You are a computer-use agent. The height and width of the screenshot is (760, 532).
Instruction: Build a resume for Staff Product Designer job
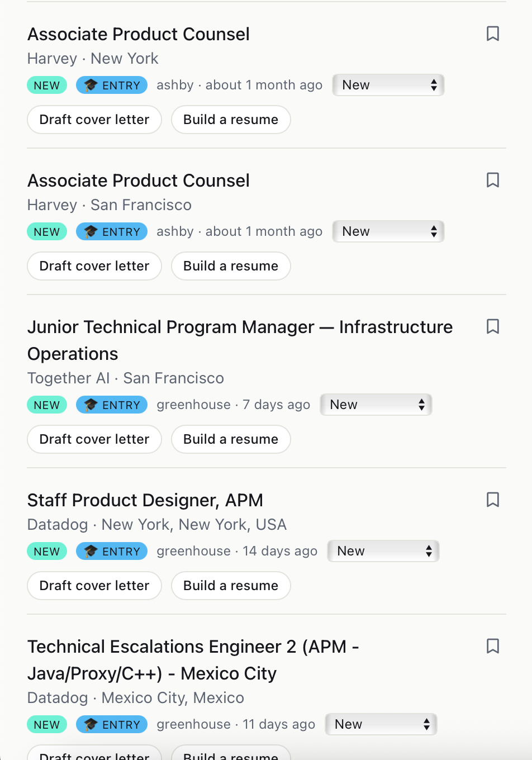coord(231,586)
